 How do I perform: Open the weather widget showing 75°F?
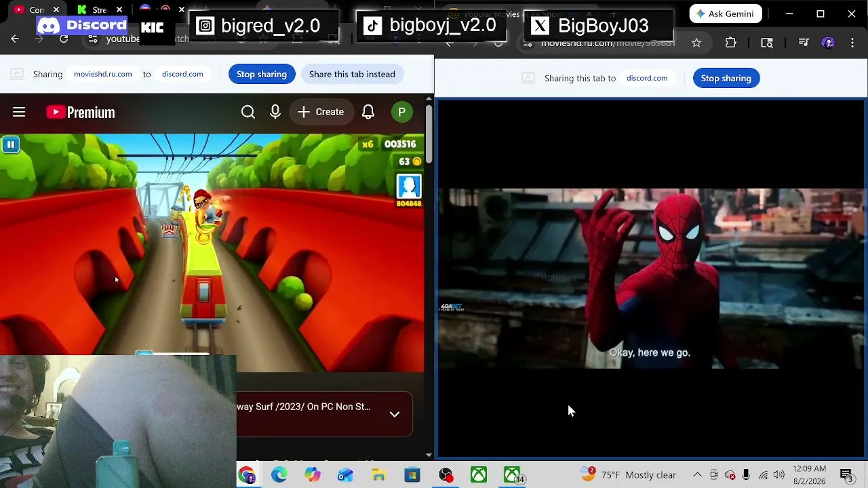pyautogui.click(x=628, y=475)
